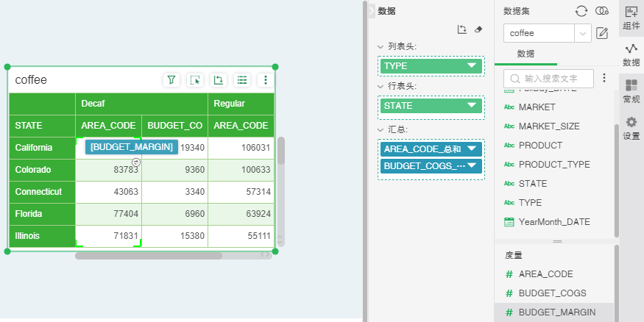Open the three-dot more menu on coffee table
Viewport: 644px width, 322px height.
[x=266, y=80]
